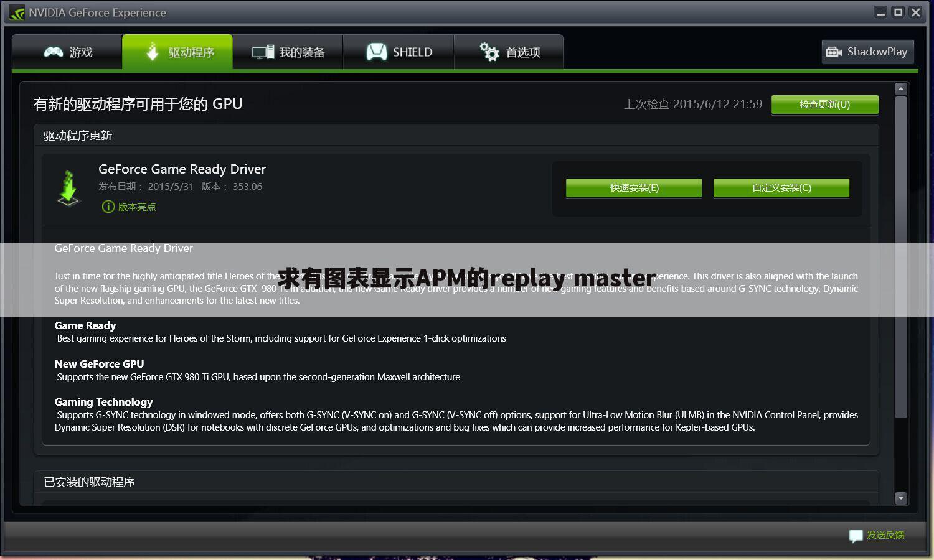Click the 'New GeForce GPU' heading
Image resolution: width=934 pixels, height=560 pixels.
(x=100, y=364)
